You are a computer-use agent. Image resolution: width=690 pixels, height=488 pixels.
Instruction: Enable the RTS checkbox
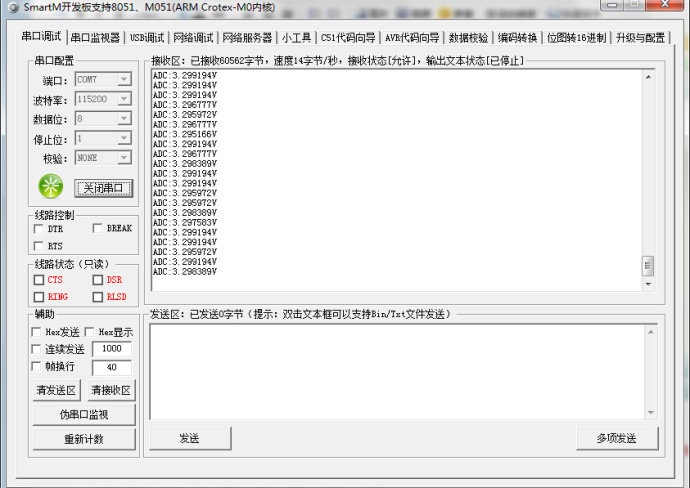tap(39, 245)
